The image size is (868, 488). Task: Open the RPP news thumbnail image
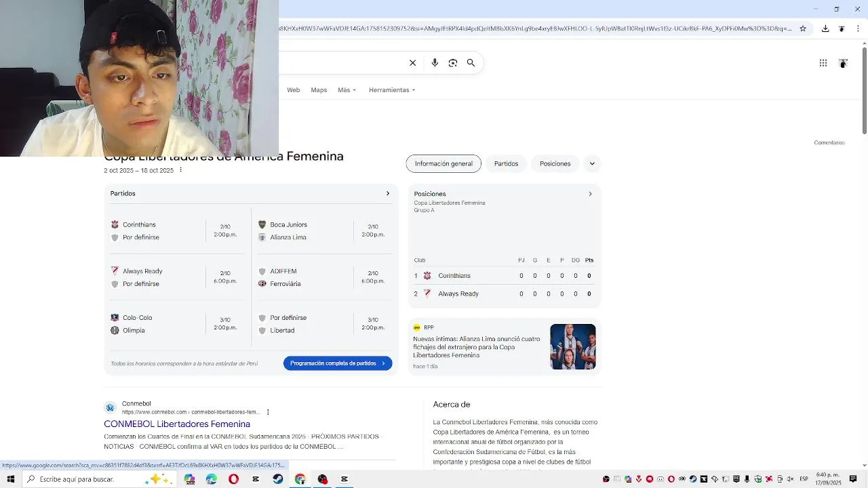point(573,346)
